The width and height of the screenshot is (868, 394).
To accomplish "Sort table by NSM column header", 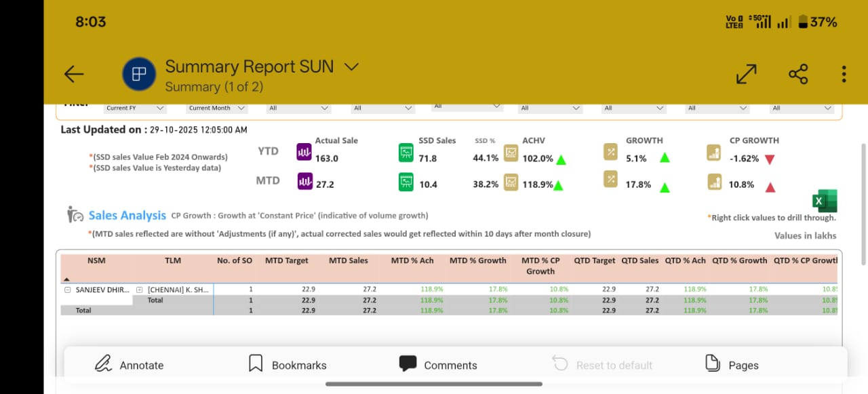I will coord(96,260).
